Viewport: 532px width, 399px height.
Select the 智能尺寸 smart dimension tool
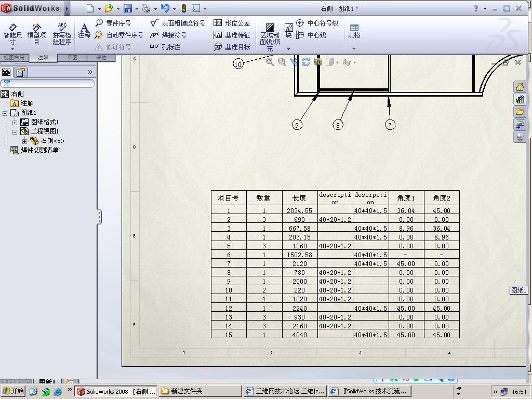click(12, 34)
